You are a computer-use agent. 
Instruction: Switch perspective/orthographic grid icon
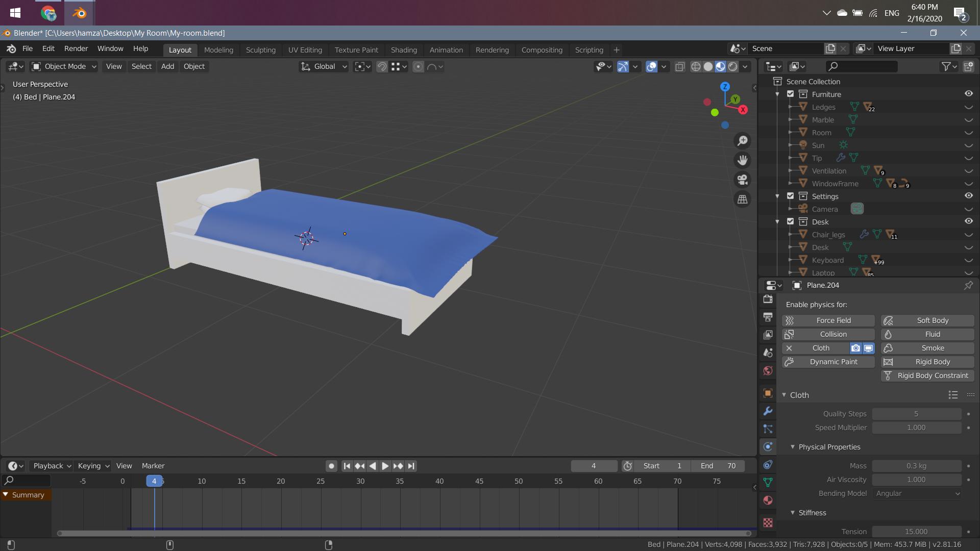pos(743,199)
